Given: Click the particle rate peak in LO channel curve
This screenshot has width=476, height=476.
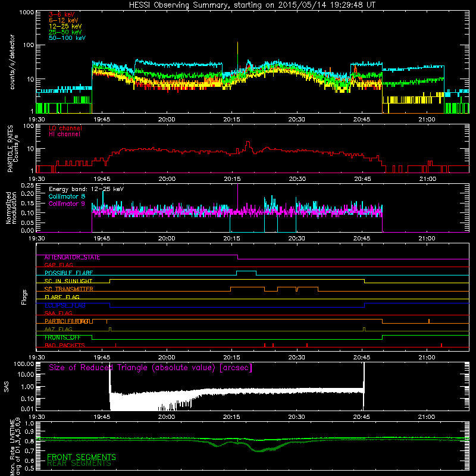Looking at the screenshot, I should pos(248,142).
